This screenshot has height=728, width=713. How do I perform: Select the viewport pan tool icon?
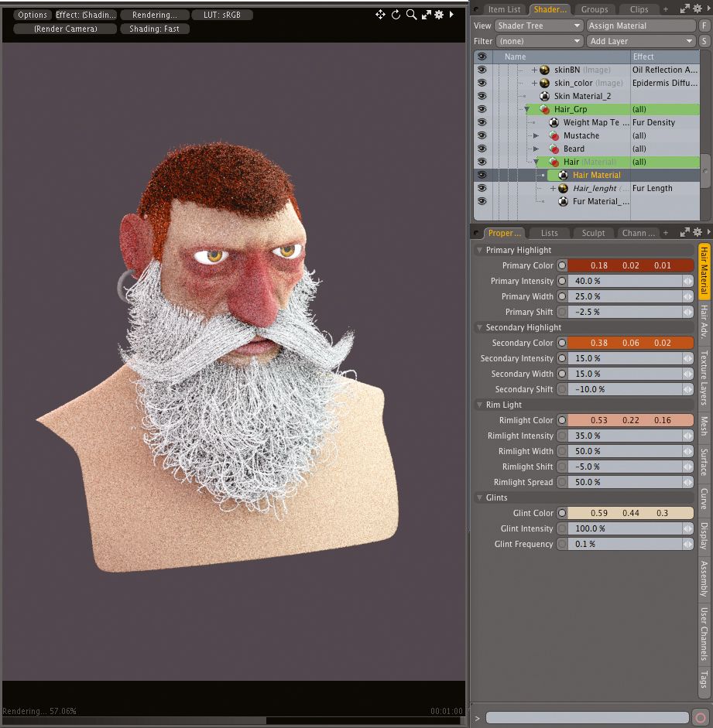382,14
